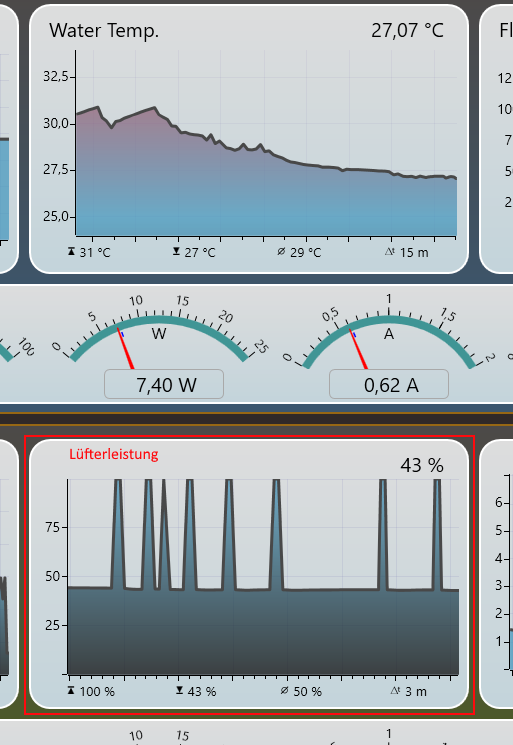Click the 27,5 axis label

pos(56,170)
